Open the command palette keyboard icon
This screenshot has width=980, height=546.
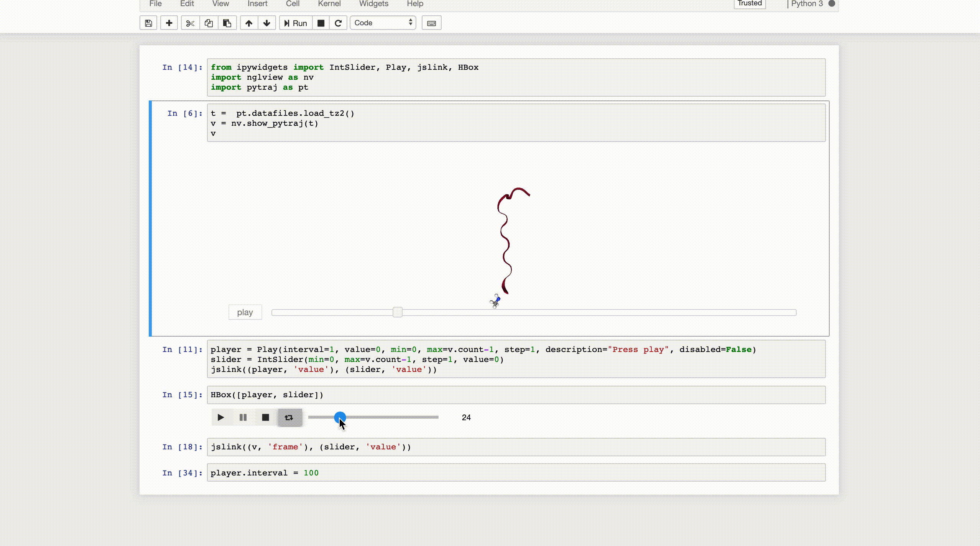pos(431,23)
